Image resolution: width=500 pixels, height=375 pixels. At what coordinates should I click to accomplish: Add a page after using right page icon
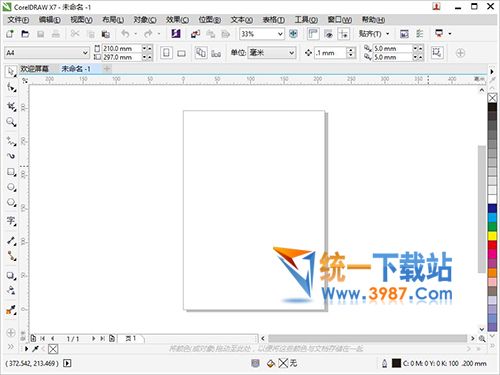[112, 339]
